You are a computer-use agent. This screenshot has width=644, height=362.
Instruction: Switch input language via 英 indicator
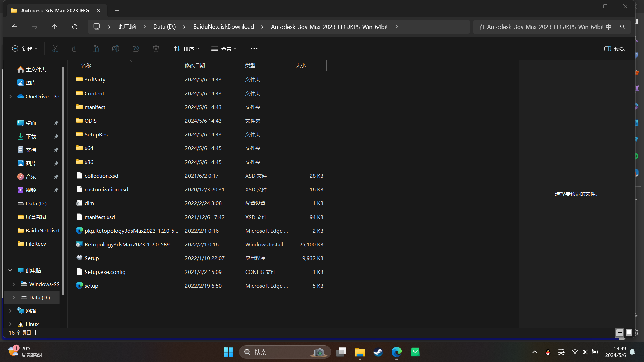[561, 352]
